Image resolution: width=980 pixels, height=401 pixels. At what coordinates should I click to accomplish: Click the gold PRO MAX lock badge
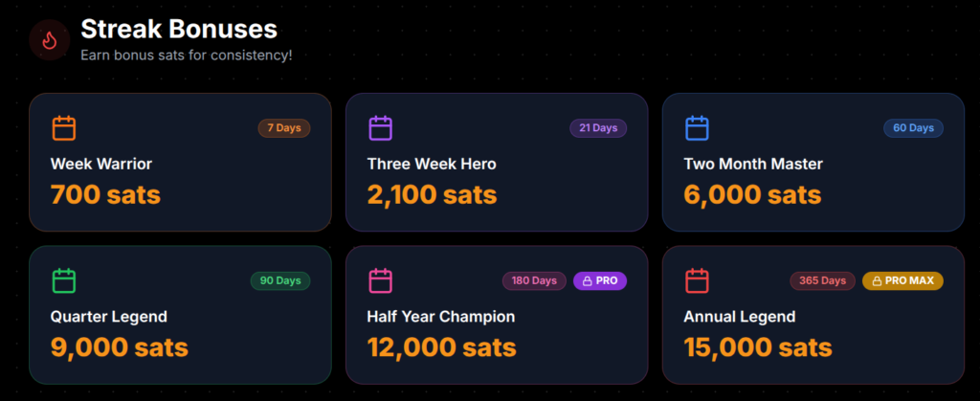pyautogui.click(x=903, y=281)
